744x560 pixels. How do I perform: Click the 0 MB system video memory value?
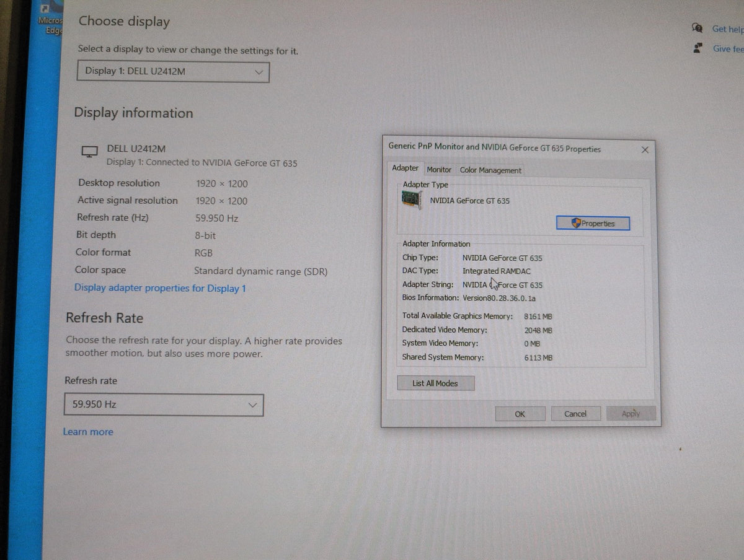pos(532,344)
